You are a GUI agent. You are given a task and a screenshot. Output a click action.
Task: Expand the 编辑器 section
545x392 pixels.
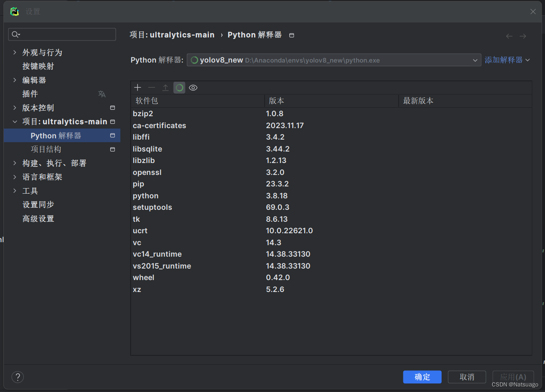click(14, 80)
